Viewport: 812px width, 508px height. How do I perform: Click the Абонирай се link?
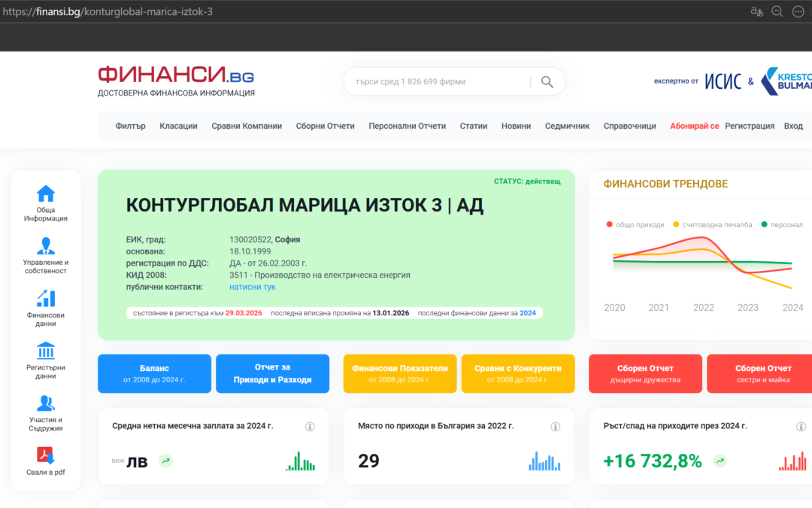pyautogui.click(x=695, y=126)
